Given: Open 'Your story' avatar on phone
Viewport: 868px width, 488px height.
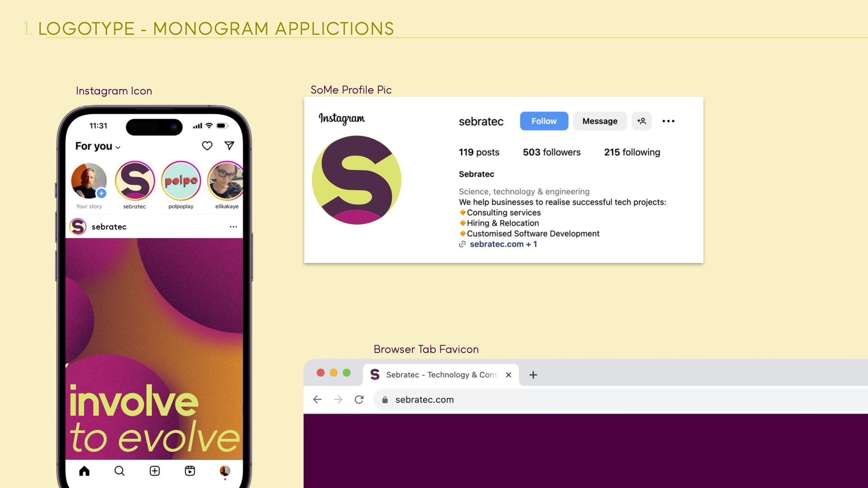Looking at the screenshot, I should (89, 181).
